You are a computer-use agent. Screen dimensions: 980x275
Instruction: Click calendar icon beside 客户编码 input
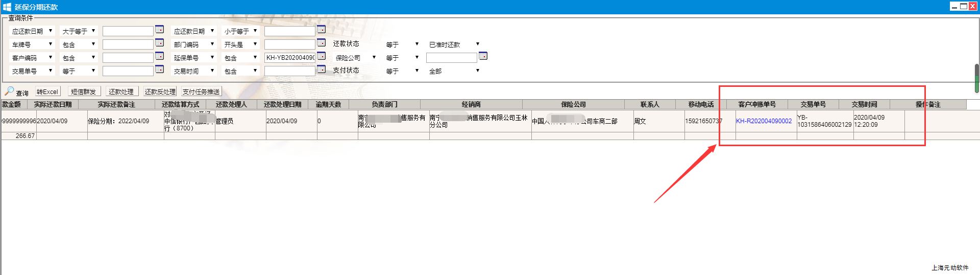(159, 56)
